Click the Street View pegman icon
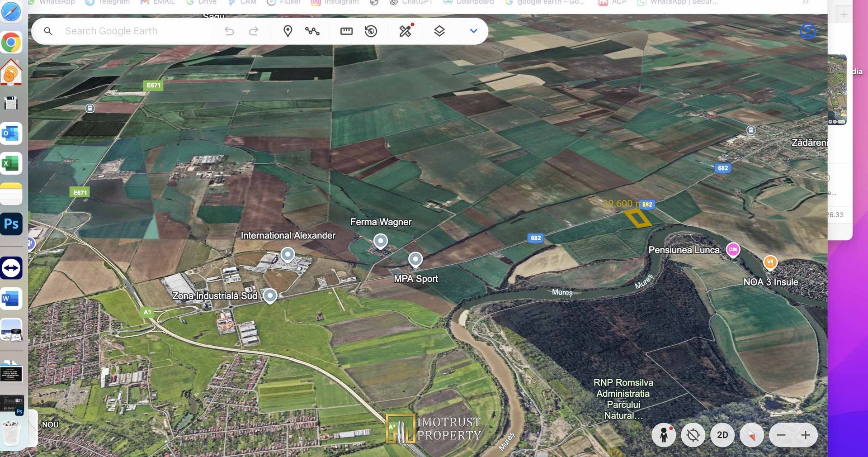This screenshot has width=868, height=457. (x=663, y=435)
